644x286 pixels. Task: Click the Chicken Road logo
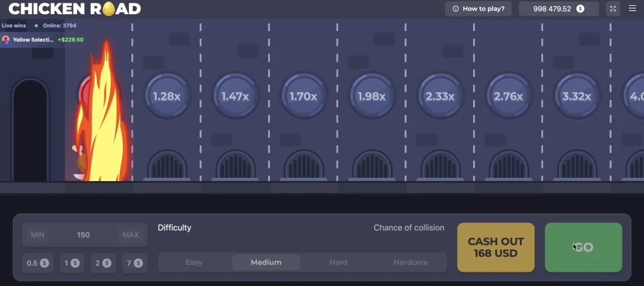(74, 8)
